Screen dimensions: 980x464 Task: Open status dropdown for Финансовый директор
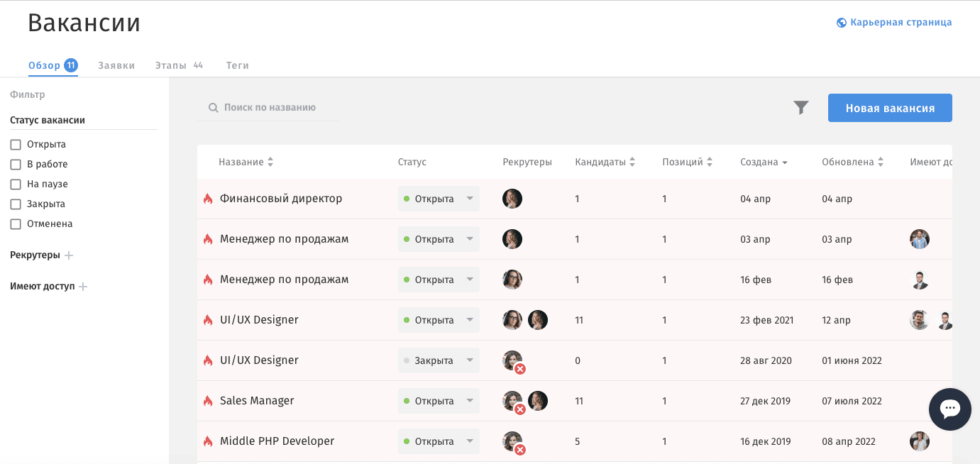439,199
